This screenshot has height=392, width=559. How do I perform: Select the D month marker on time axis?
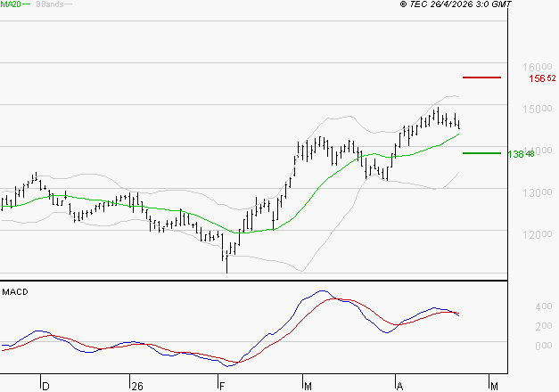(x=45, y=387)
